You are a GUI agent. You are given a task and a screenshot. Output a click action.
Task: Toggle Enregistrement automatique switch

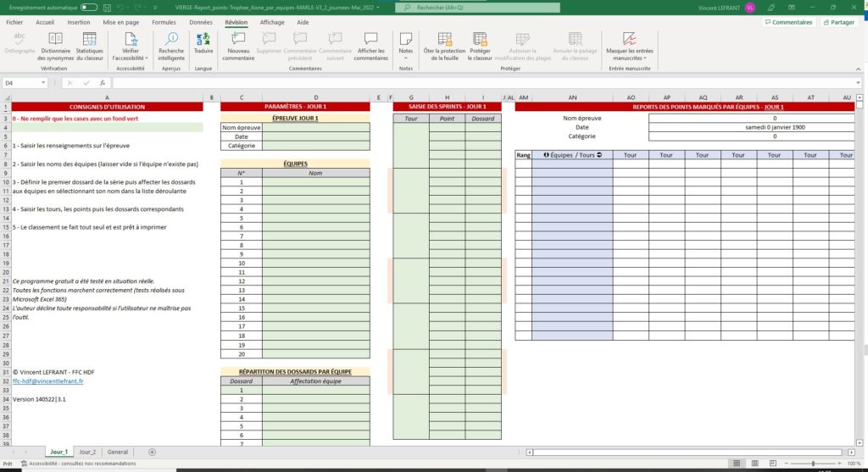[89, 8]
